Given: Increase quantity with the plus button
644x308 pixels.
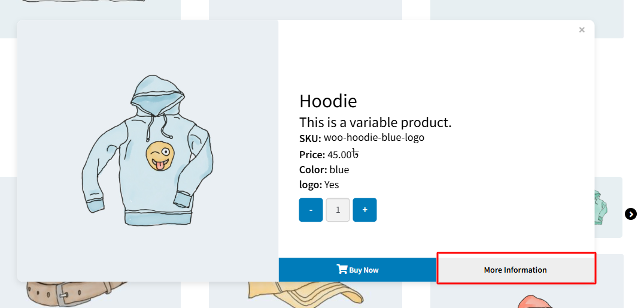Looking at the screenshot, I should tap(364, 210).
